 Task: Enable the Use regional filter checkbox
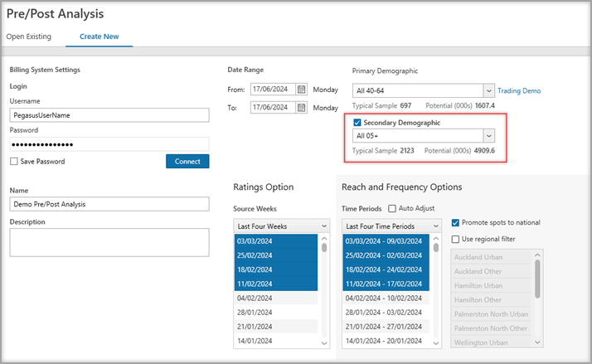[x=455, y=239]
